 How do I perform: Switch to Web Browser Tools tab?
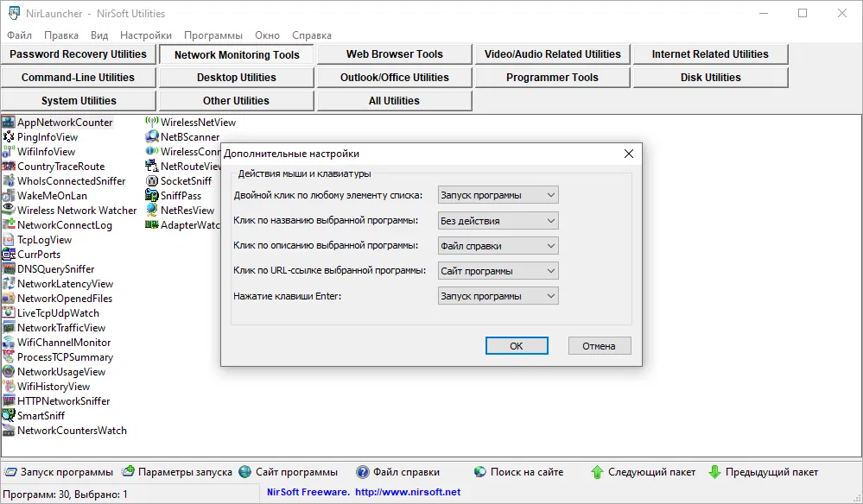[395, 54]
